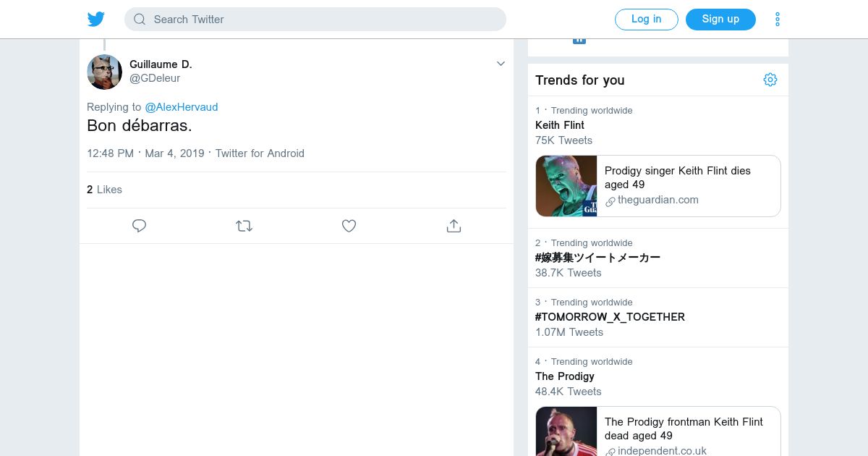Click the Twitter bird logo

(96, 20)
